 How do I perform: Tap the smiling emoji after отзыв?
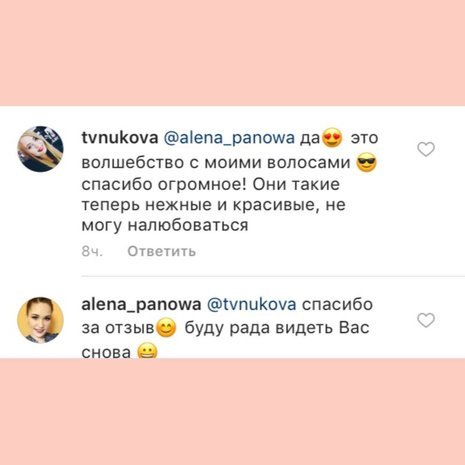coord(166,328)
